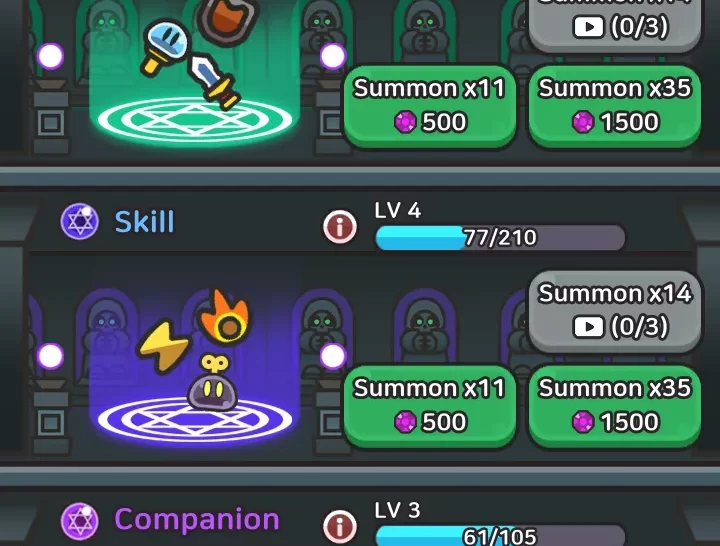Tap the Companion hexagram emblem
The image size is (720, 546).
(80, 521)
